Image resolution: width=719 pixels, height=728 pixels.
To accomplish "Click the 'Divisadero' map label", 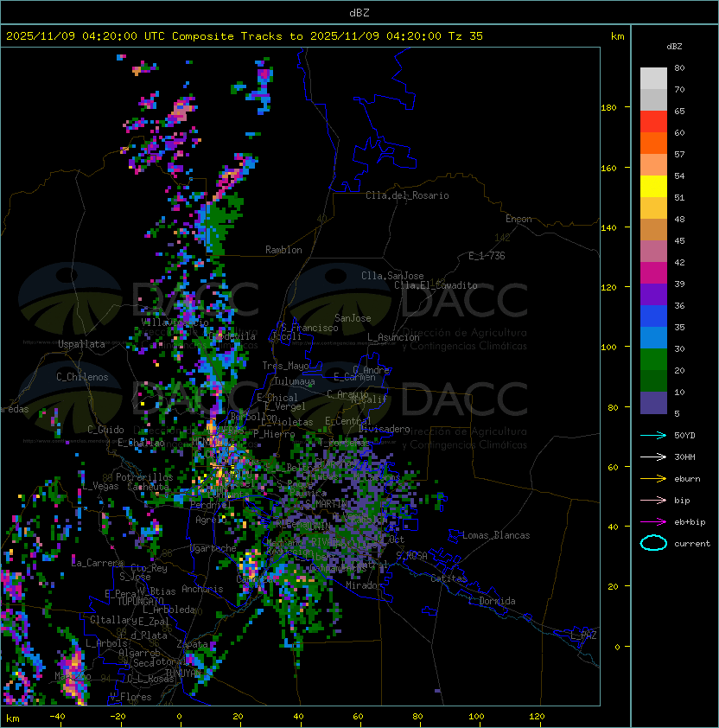I will click(x=385, y=429).
